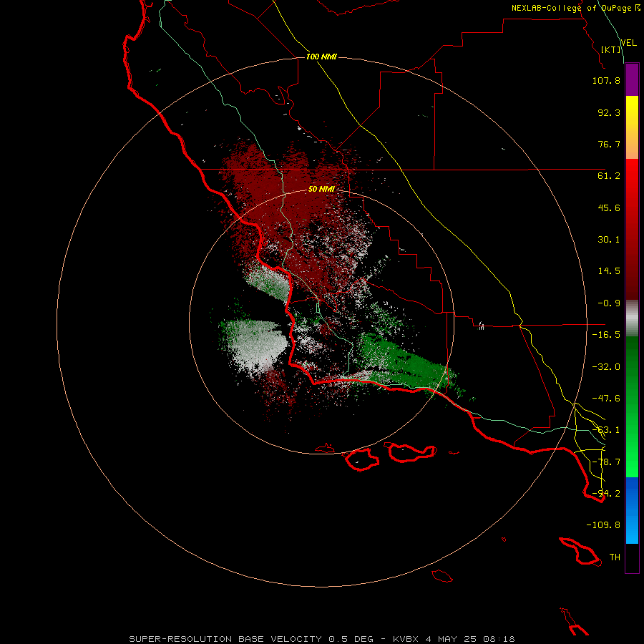Click the -109.8 velocity scale label
This screenshot has width=644, height=644.
pyautogui.click(x=603, y=525)
